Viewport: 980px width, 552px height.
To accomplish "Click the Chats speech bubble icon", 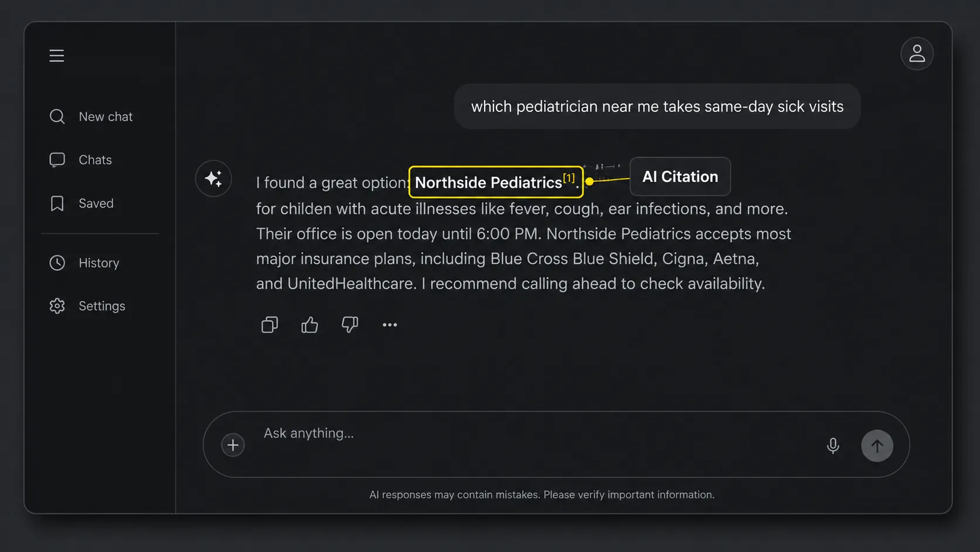I will click(x=57, y=160).
